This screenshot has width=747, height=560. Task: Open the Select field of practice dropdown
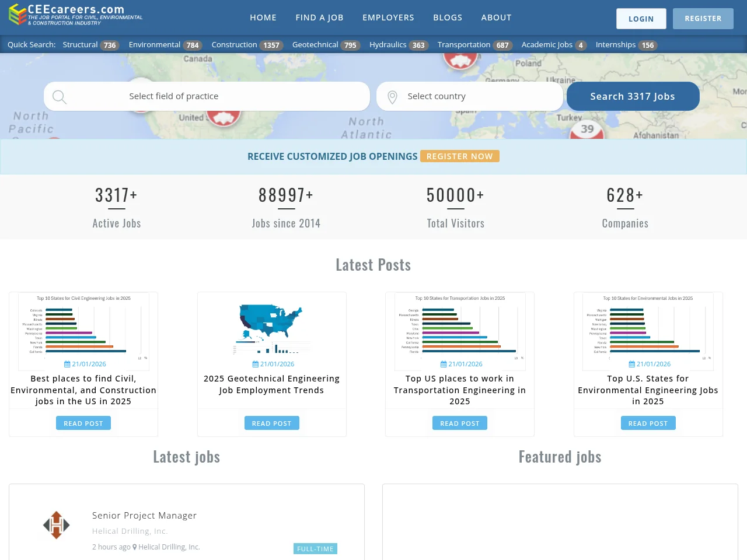click(x=207, y=96)
